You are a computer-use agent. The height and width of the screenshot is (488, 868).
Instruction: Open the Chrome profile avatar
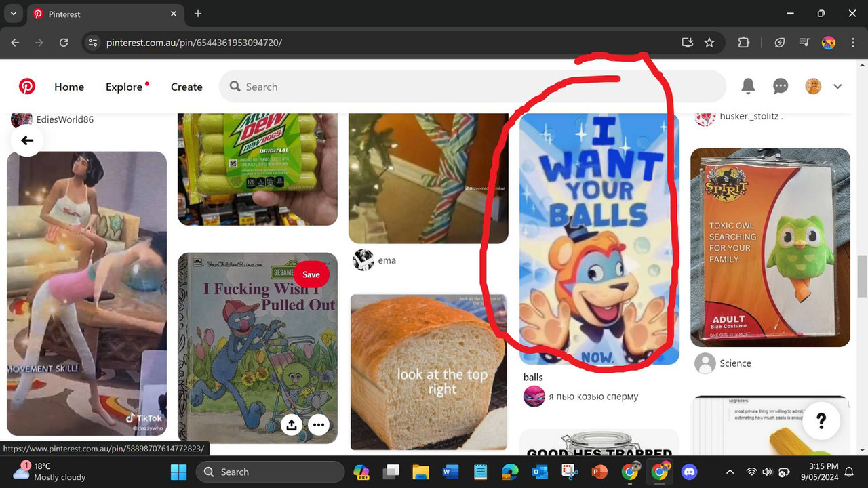[x=829, y=42]
